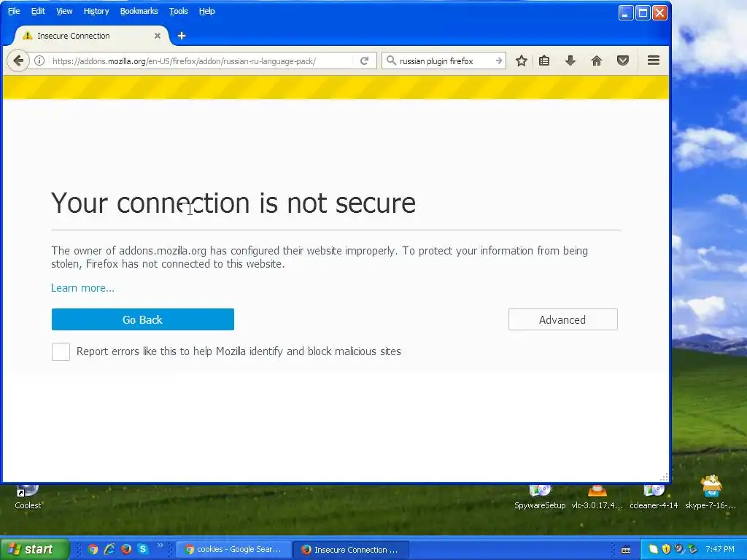This screenshot has width=747, height=560.
Task: Select ccleaner-4-14 desktop icon
Action: point(654,497)
